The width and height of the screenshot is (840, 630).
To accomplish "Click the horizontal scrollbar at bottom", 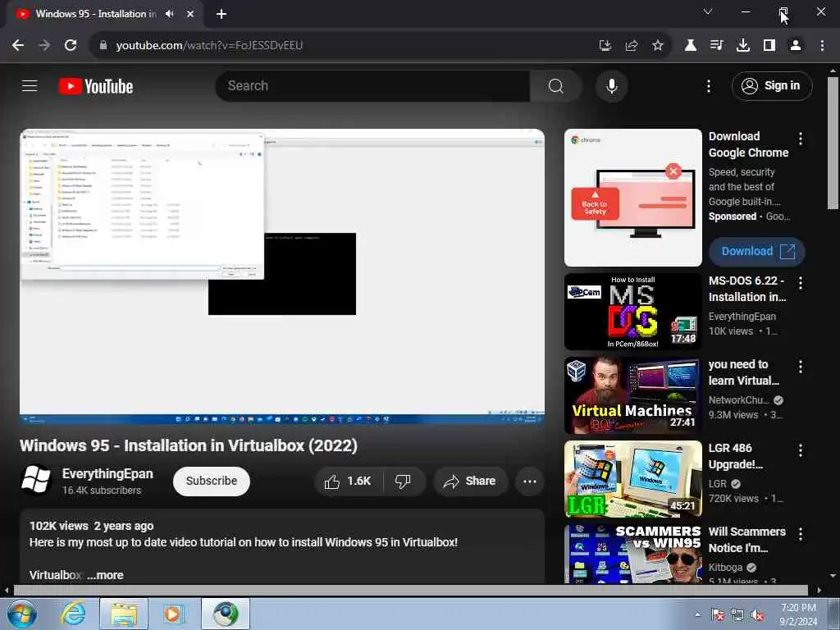I will pos(410,591).
